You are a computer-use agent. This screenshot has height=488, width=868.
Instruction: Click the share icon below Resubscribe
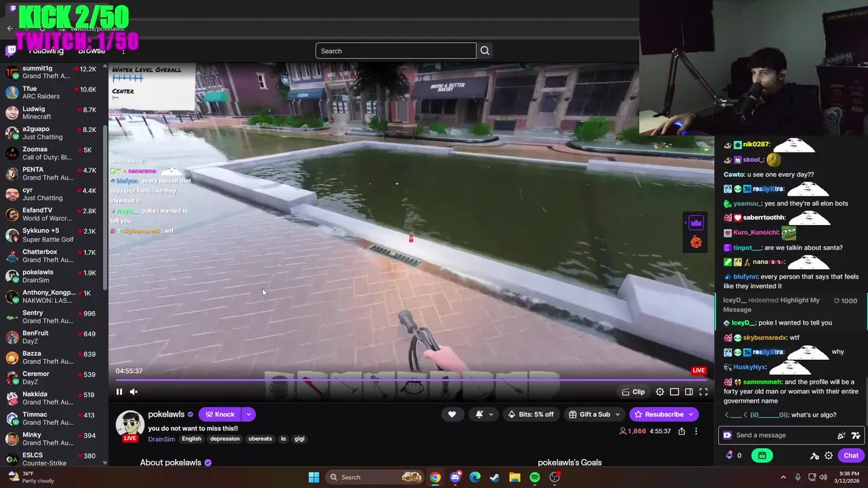click(x=682, y=431)
